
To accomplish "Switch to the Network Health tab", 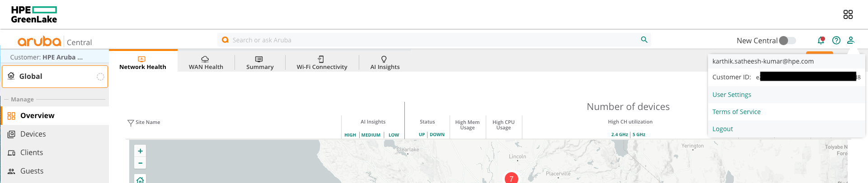I will tap(143, 61).
